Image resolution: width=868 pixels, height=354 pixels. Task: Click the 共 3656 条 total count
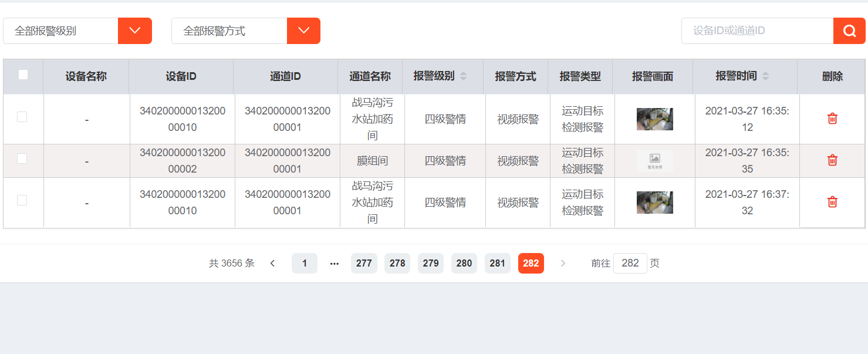(232, 263)
